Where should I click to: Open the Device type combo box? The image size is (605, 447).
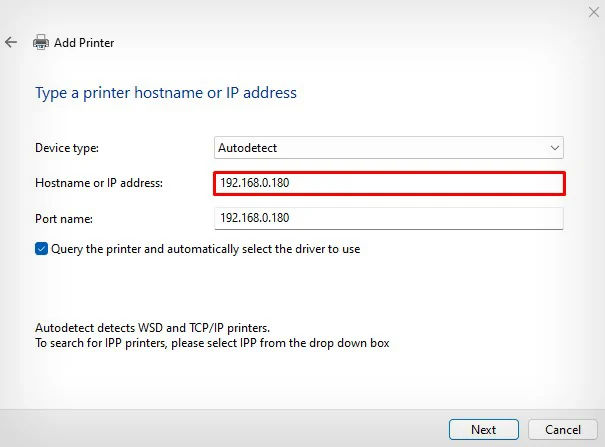click(x=389, y=148)
